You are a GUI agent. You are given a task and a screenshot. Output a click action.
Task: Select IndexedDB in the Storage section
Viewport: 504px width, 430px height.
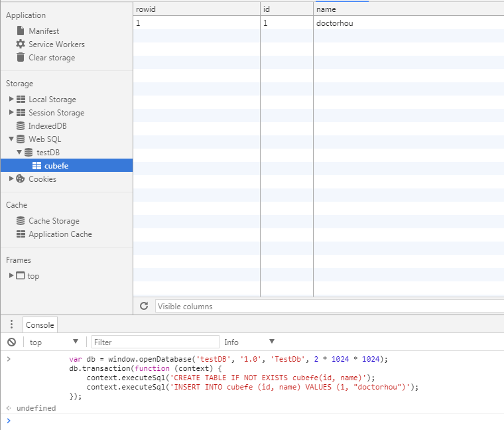(x=47, y=126)
